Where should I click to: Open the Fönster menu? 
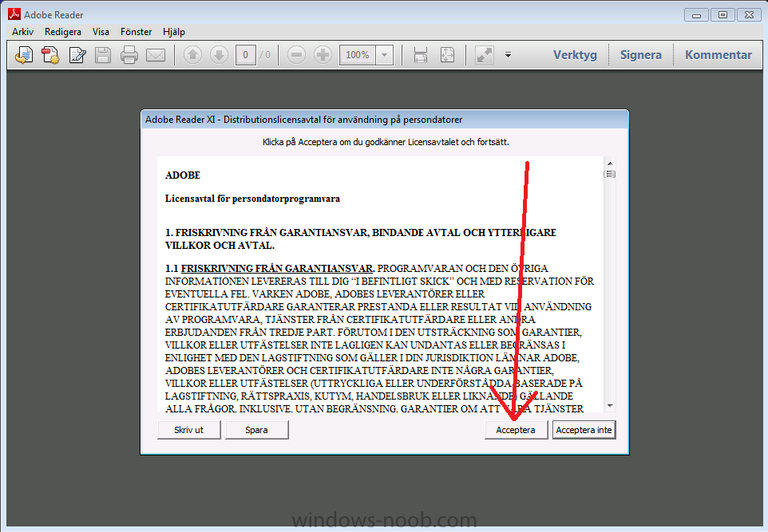(137, 32)
